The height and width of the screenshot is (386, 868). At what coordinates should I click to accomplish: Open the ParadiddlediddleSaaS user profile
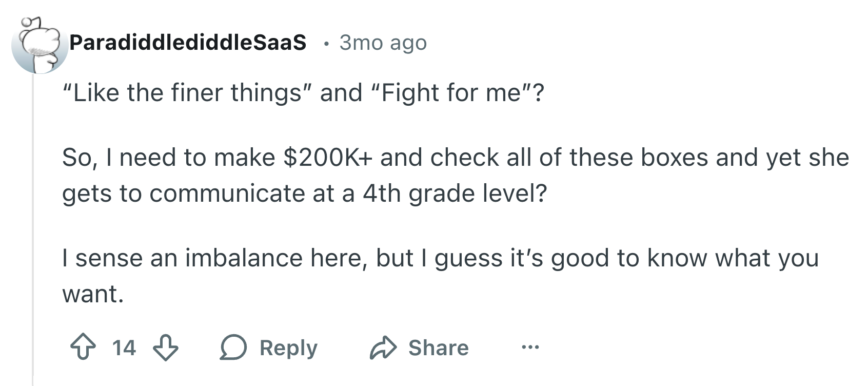pyautogui.click(x=188, y=43)
